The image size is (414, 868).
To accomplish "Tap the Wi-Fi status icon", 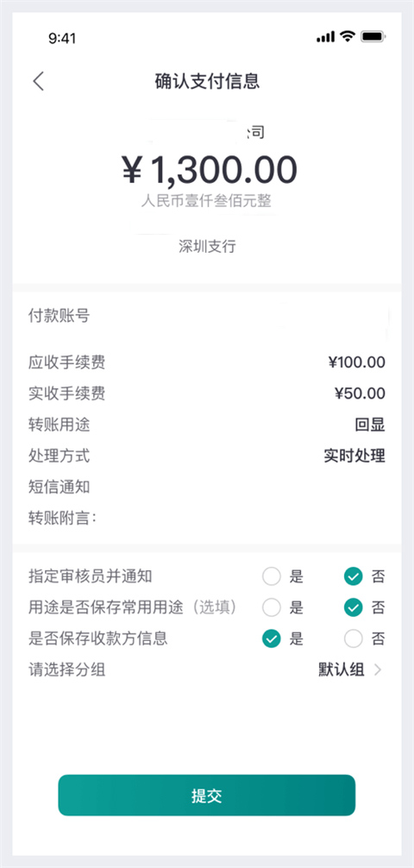I will (348, 37).
